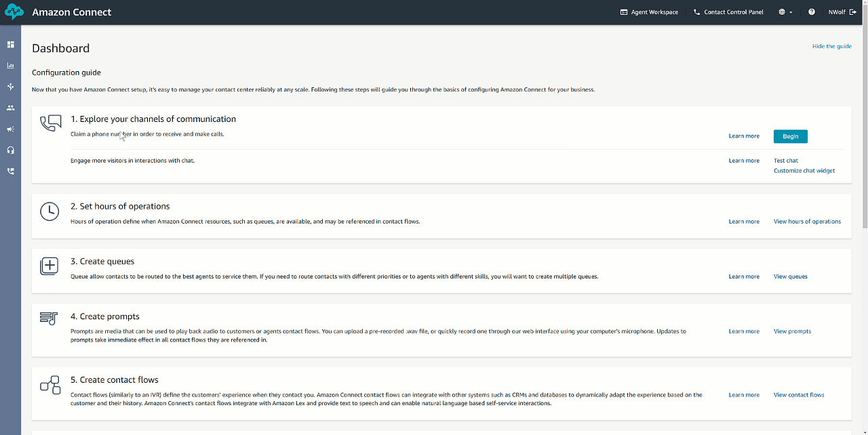Screen dimensions: 868x435
Task: Click the prompts music note icon
Action: pyautogui.click(x=49, y=318)
